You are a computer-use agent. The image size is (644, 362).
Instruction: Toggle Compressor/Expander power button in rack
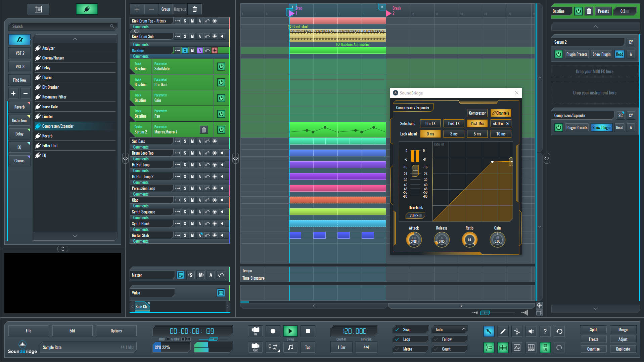coord(558,127)
